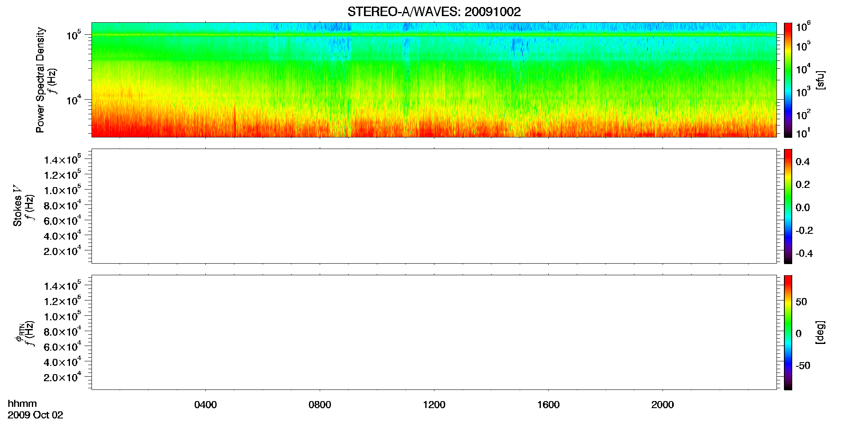The height and width of the screenshot is (447, 868).
Task: Click the empty phi RTN plot panel
Action: [434, 332]
